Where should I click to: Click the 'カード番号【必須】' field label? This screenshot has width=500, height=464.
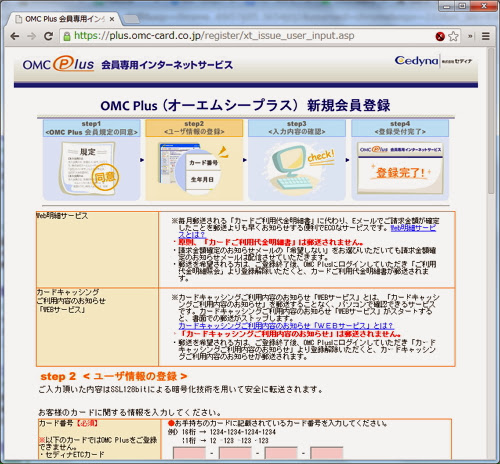pos(68,423)
